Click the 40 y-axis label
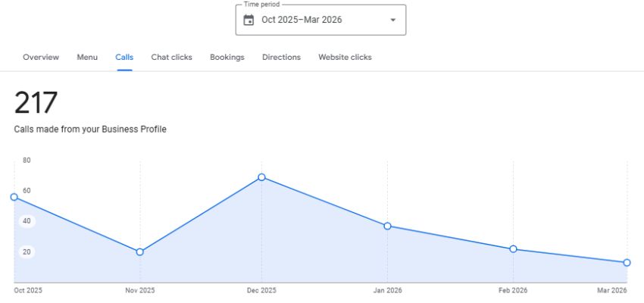 [x=27, y=221]
